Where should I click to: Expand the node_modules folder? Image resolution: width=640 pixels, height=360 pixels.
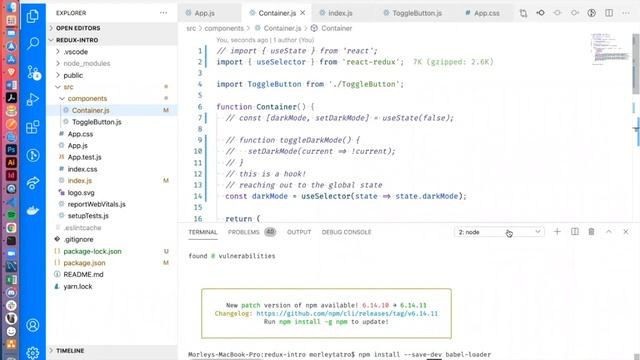click(x=87, y=64)
